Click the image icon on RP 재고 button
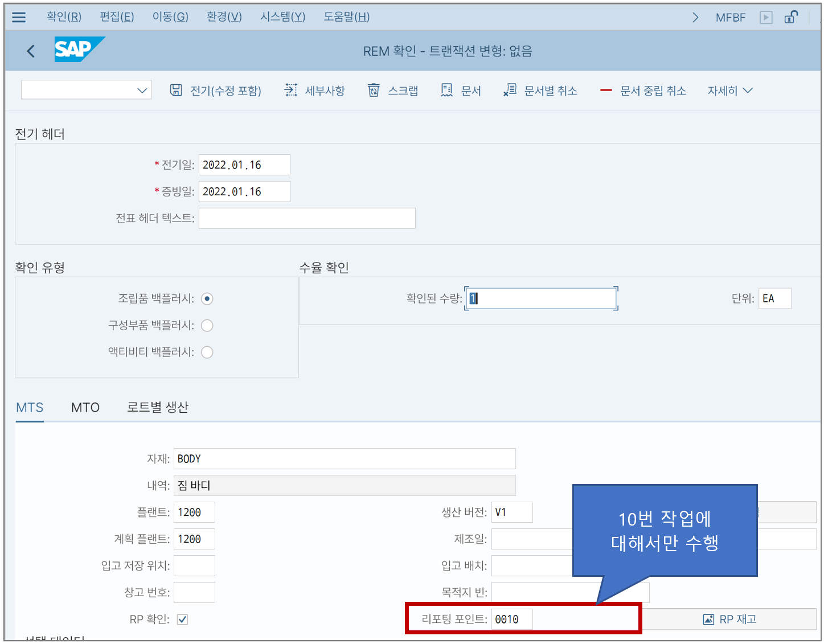 coord(708,619)
